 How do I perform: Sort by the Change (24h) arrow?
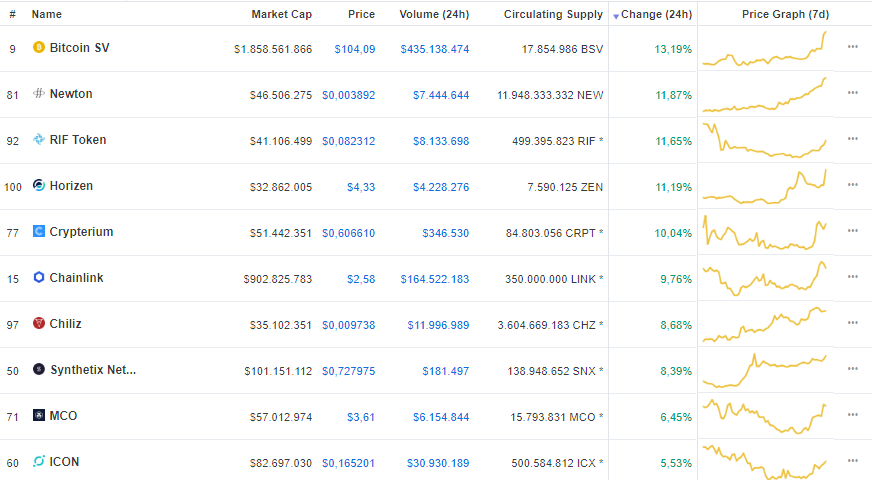(x=616, y=16)
